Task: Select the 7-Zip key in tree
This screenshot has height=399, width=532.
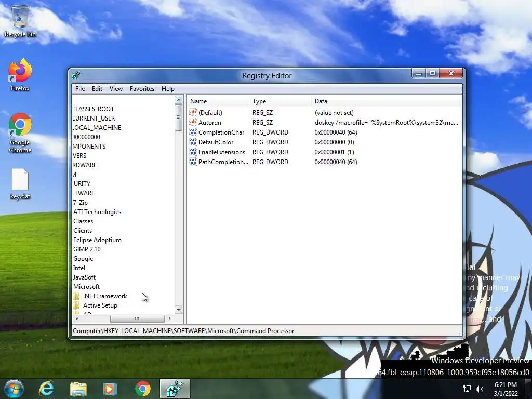Action: point(81,203)
